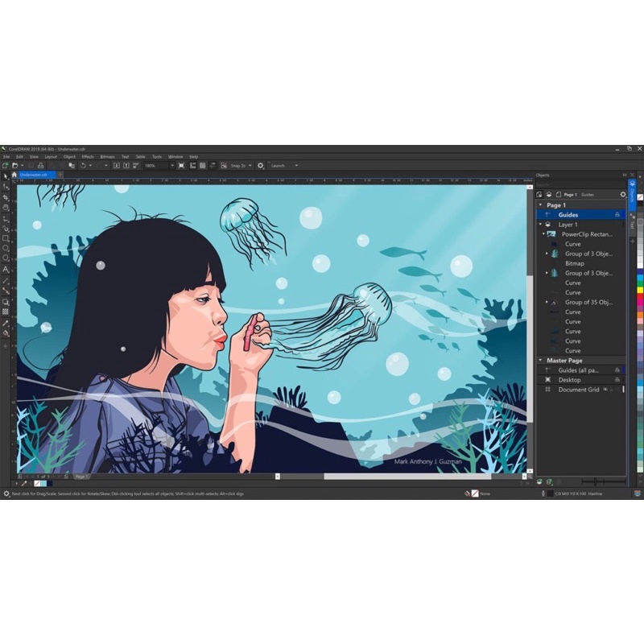Select the Interactive Fill tool
Screen dimensions: 644x644
coord(6,333)
